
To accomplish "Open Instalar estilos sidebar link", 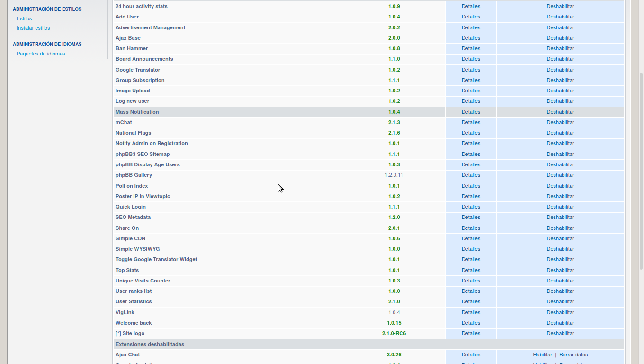I will coord(33,28).
